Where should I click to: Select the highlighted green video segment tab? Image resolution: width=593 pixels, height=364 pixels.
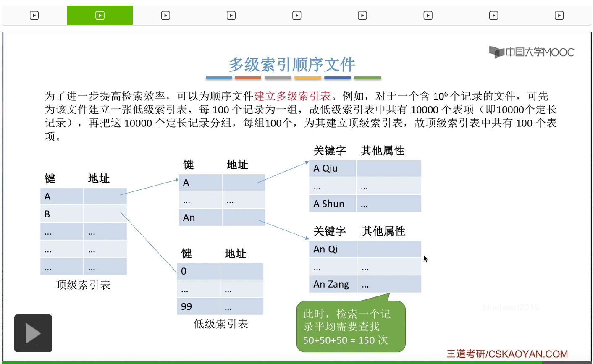(100, 16)
